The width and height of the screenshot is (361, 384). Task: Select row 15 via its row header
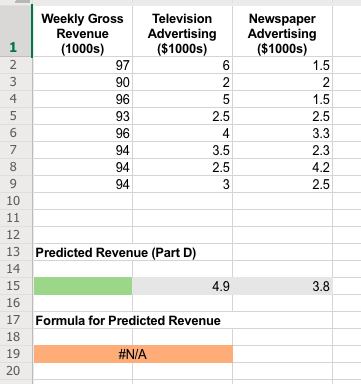16,286
